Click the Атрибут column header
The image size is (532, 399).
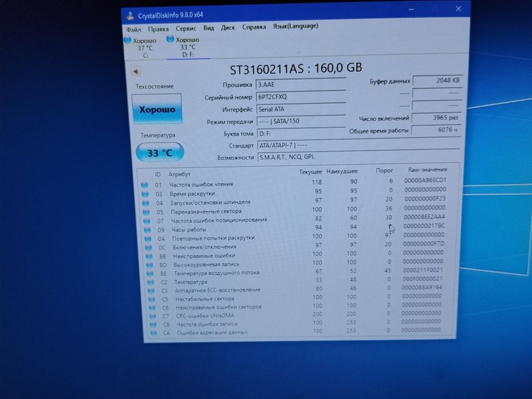click(x=180, y=174)
